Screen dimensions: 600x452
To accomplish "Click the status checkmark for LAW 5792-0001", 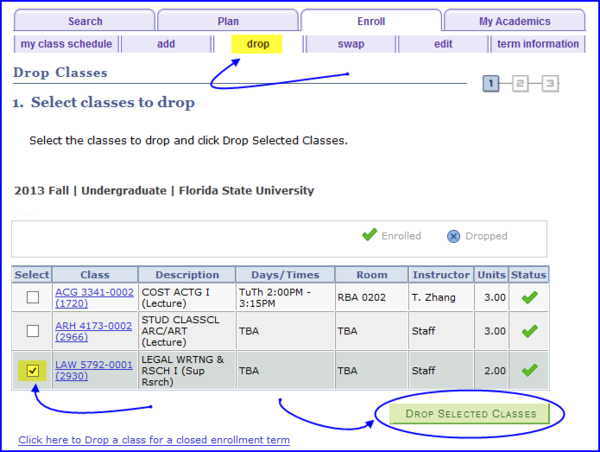I will (529, 370).
